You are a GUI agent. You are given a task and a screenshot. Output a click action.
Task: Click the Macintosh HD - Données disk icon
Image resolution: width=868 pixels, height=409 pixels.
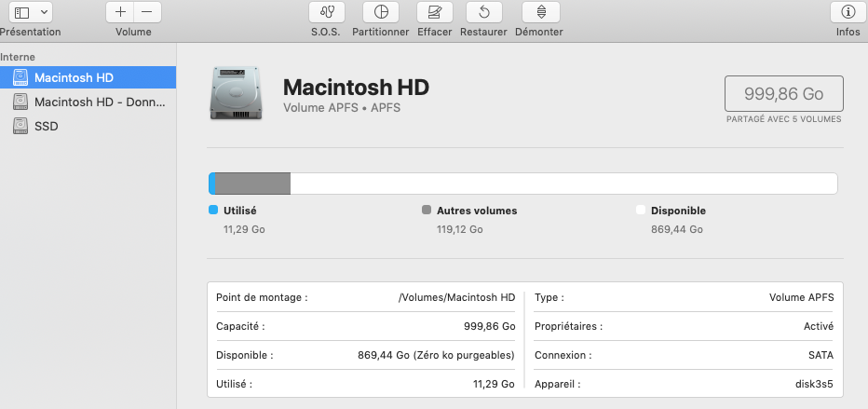[20, 102]
